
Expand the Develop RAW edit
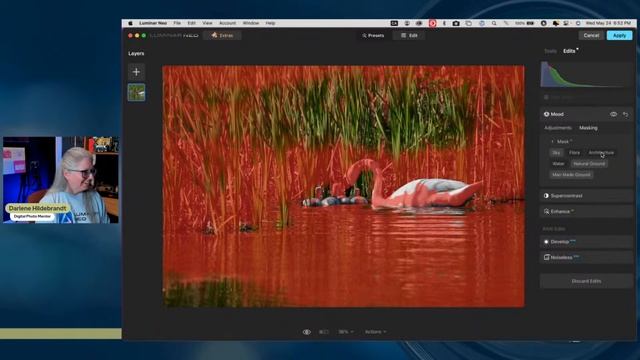pos(586,242)
